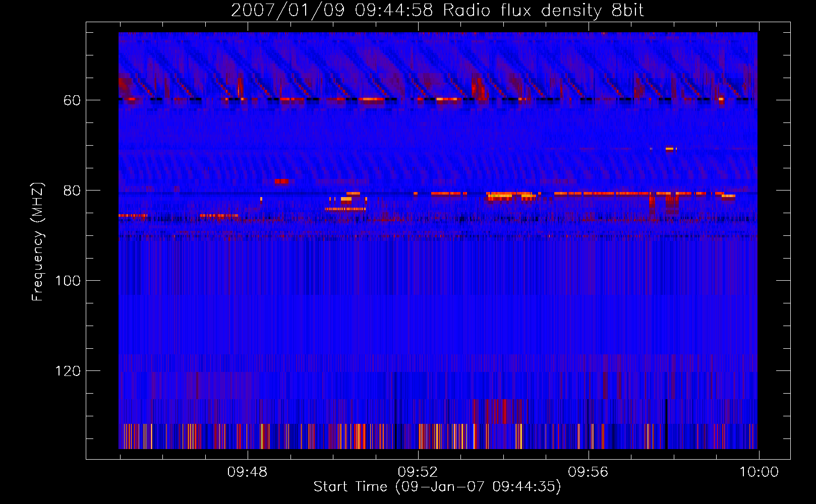816x504 pixels.
Task: Click the plot title "2007/01/09 09:44:58 Radio flux density 8bit"
Action: tap(437, 11)
